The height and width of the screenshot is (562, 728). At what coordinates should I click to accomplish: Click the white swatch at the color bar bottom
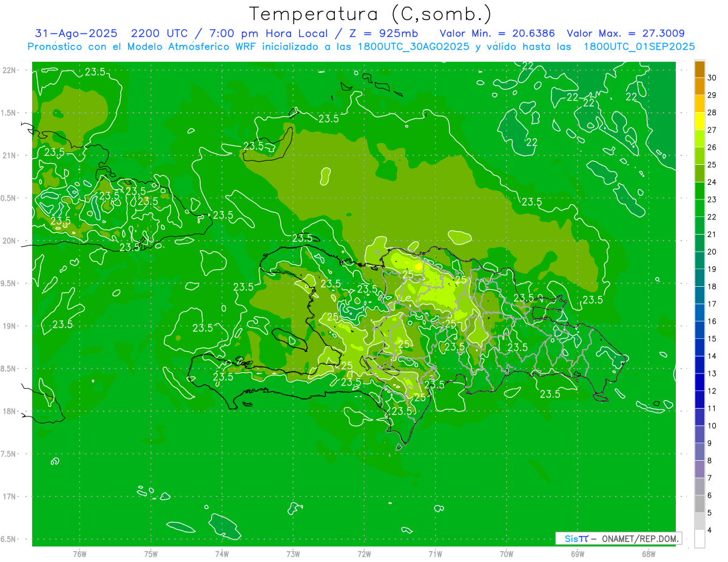(x=699, y=538)
